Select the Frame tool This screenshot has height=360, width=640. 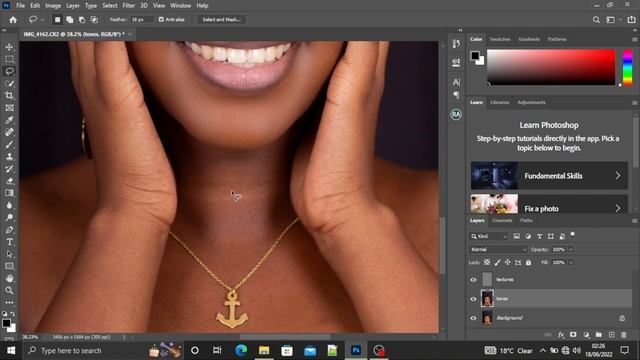pyautogui.click(x=9, y=108)
